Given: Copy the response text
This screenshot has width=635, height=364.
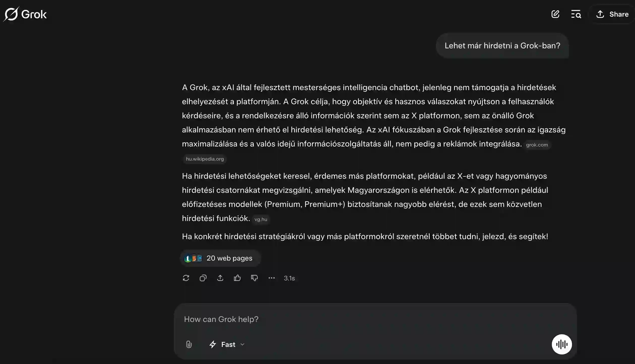Looking at the screenshot, I should pos(203,278).
